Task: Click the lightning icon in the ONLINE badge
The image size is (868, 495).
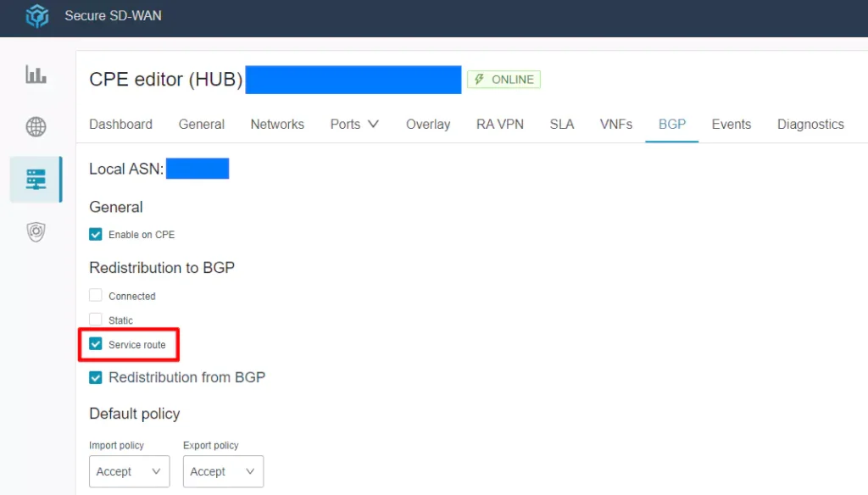Action: coord(480,79)
